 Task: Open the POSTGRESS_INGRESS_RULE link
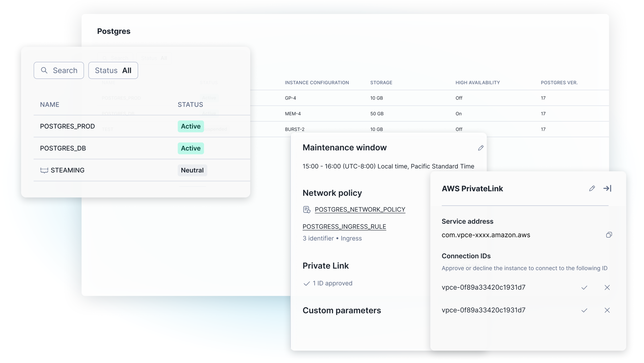pyautogui.click(x=344, y=227)
